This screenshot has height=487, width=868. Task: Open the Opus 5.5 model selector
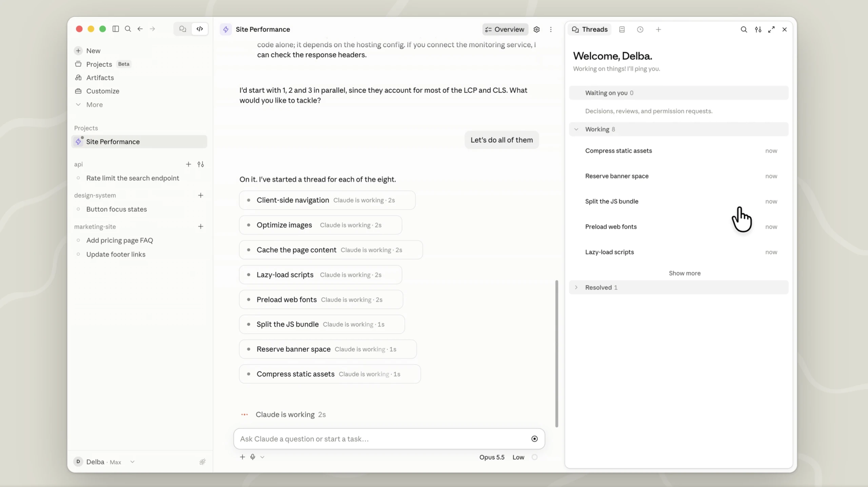pyautogui.click(x=492, y=457)
